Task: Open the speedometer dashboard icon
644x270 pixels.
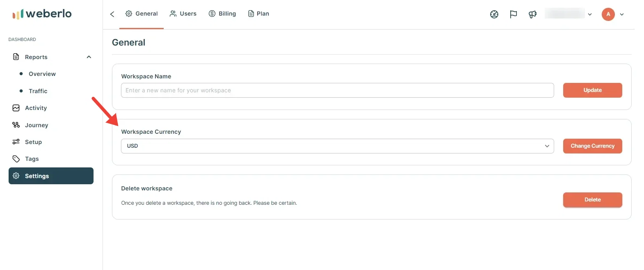Action: pos(494,14)
